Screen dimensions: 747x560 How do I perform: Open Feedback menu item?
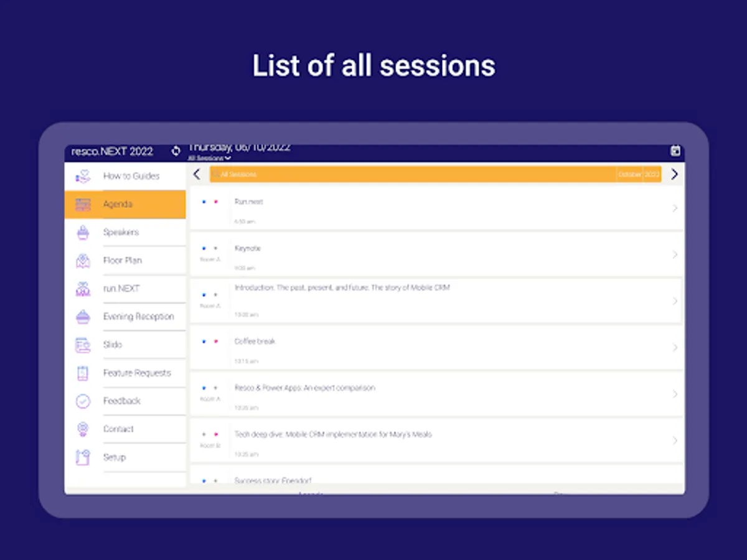125,401
